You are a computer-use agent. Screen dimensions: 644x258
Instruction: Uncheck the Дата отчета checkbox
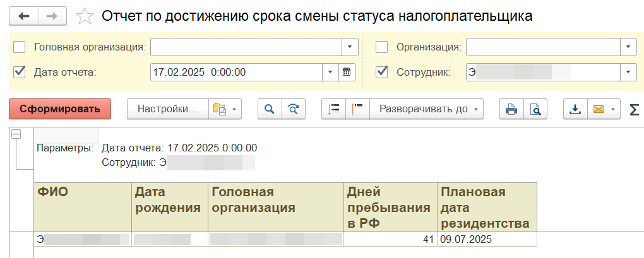click(x=20, y=72)
